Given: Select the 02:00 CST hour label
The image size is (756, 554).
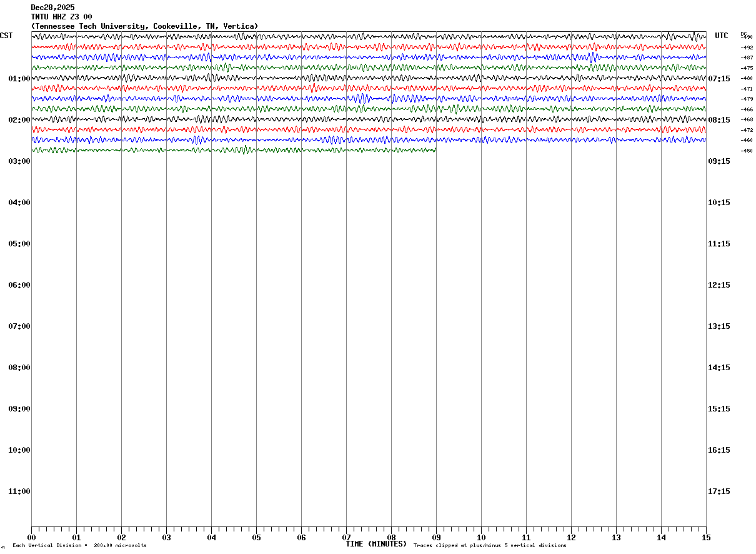Looking at the screenshot, I should pyautogui.click(x=19, y=120).
